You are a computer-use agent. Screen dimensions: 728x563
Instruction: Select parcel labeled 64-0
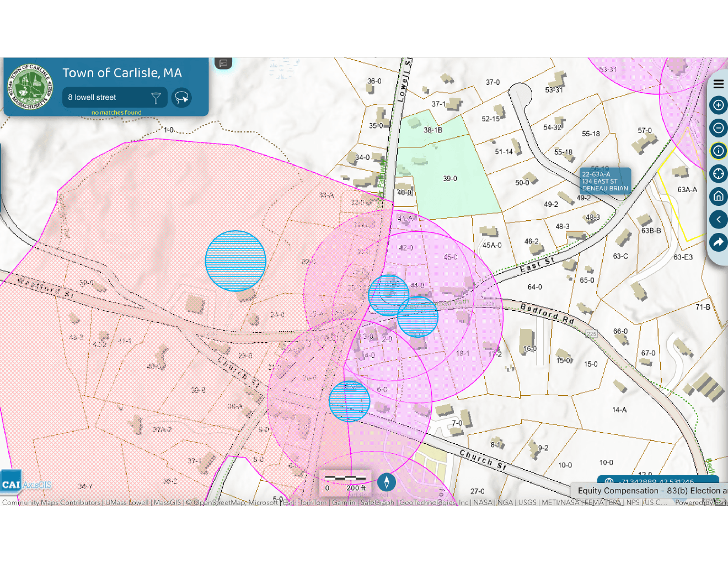point(534,288)
